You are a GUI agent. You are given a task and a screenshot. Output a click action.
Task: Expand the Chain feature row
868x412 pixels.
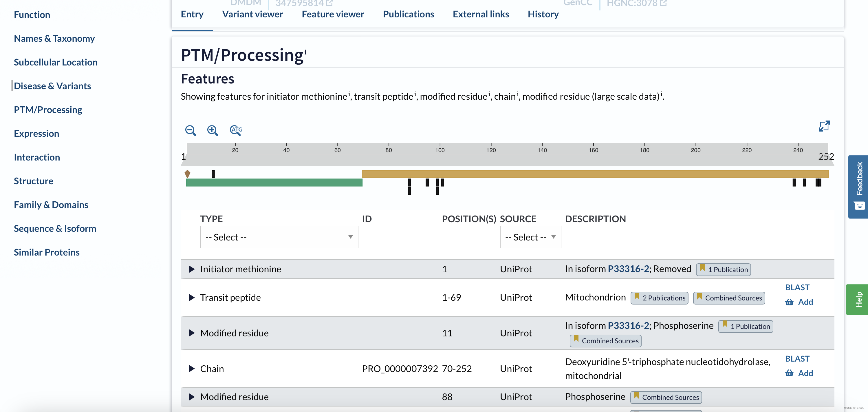[192, 369]
